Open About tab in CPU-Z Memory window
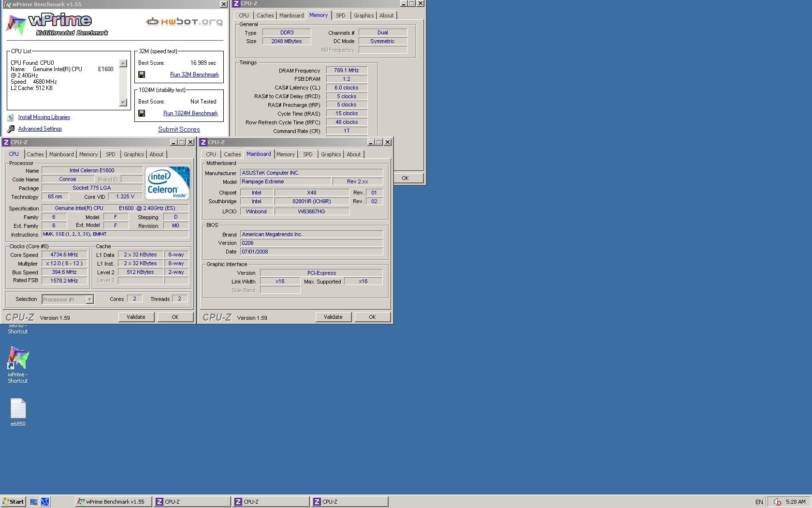 [x=386, y=15]
